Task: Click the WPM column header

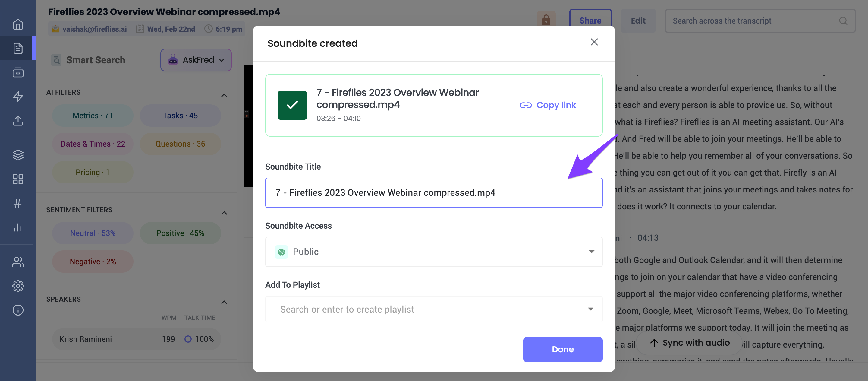Action: [x=169, y=318]
